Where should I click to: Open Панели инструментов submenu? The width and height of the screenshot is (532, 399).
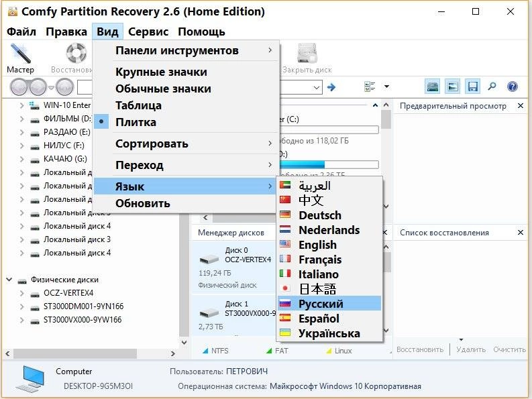pos(185,50)
